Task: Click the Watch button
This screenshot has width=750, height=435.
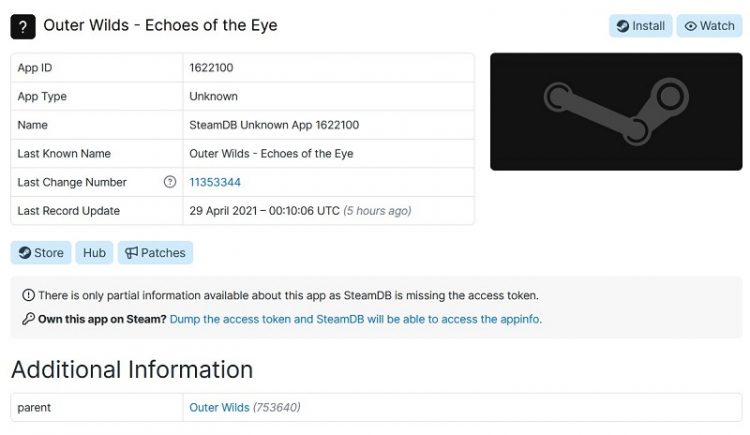Action: point(709,26)
